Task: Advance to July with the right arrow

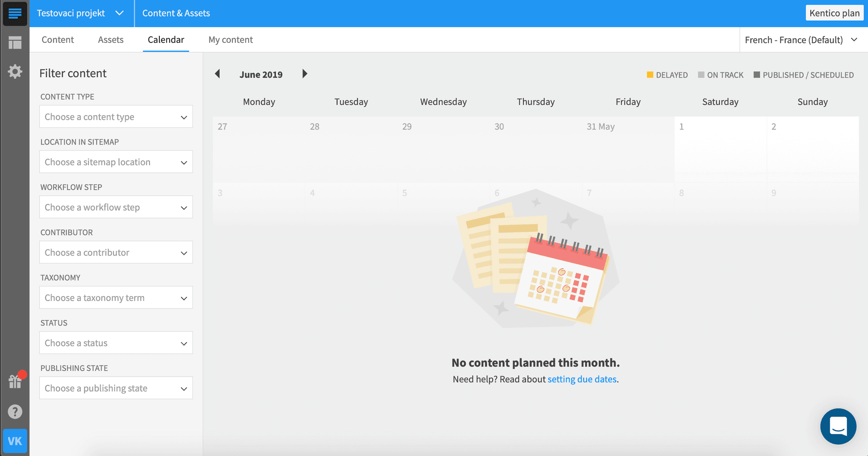Action: coord(305,74)
